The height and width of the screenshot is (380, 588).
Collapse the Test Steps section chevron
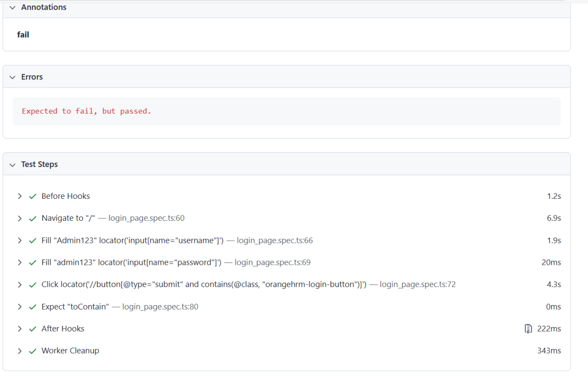coord(12,165)
